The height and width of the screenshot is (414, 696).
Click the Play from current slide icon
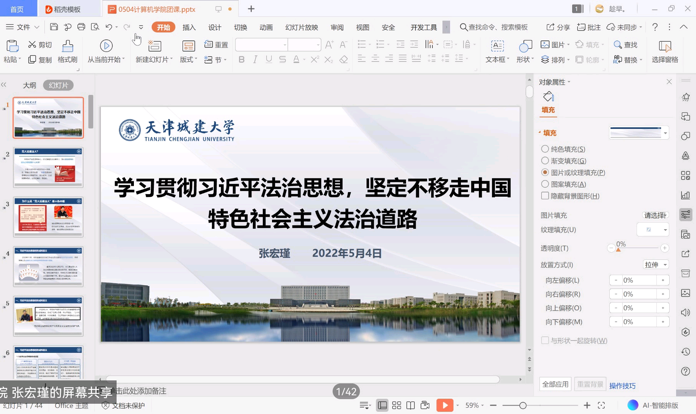tap(106, 51)
